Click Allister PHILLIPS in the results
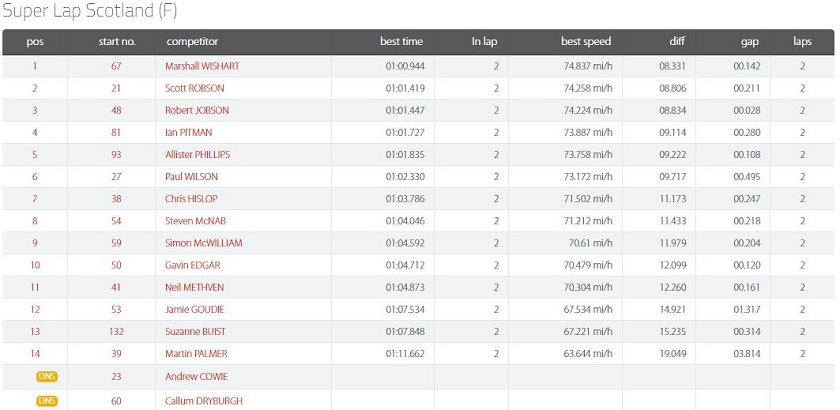The image size is (840, 410). (198, 154)
